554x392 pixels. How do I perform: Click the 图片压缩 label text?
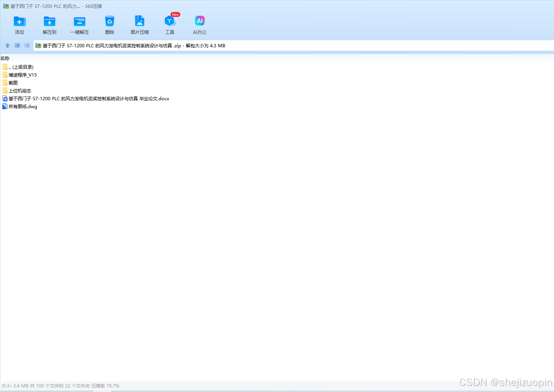coord(140,32)
